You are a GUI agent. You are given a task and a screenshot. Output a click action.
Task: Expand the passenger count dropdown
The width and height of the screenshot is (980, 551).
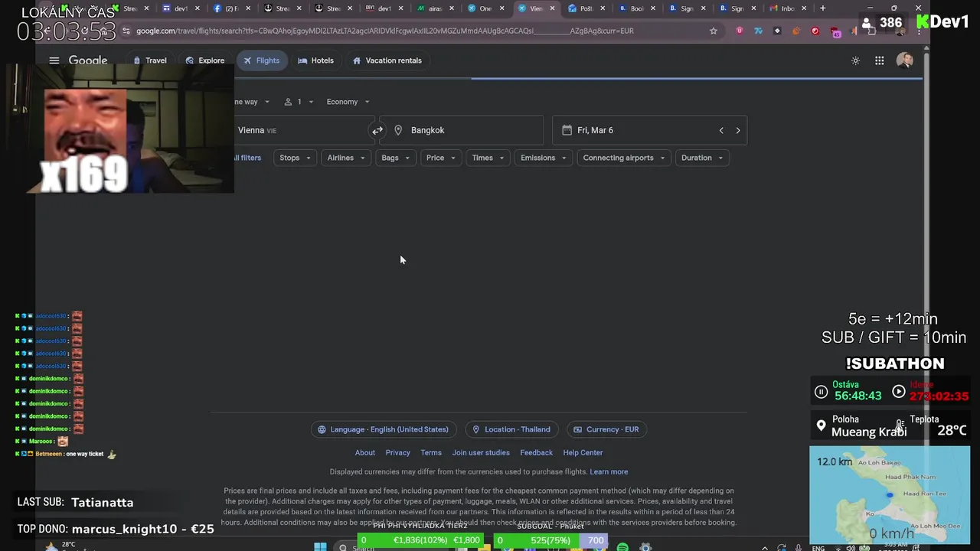[x=299, y=102]
